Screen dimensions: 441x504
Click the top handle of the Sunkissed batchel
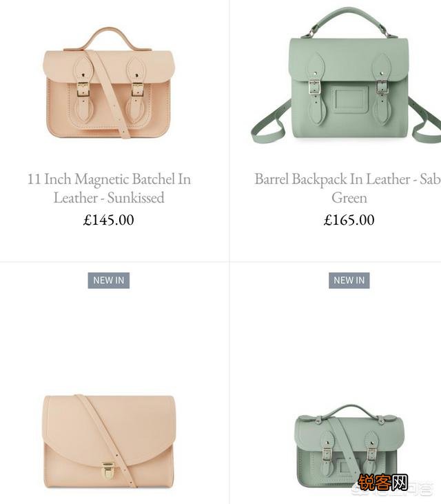click(110, 38)
